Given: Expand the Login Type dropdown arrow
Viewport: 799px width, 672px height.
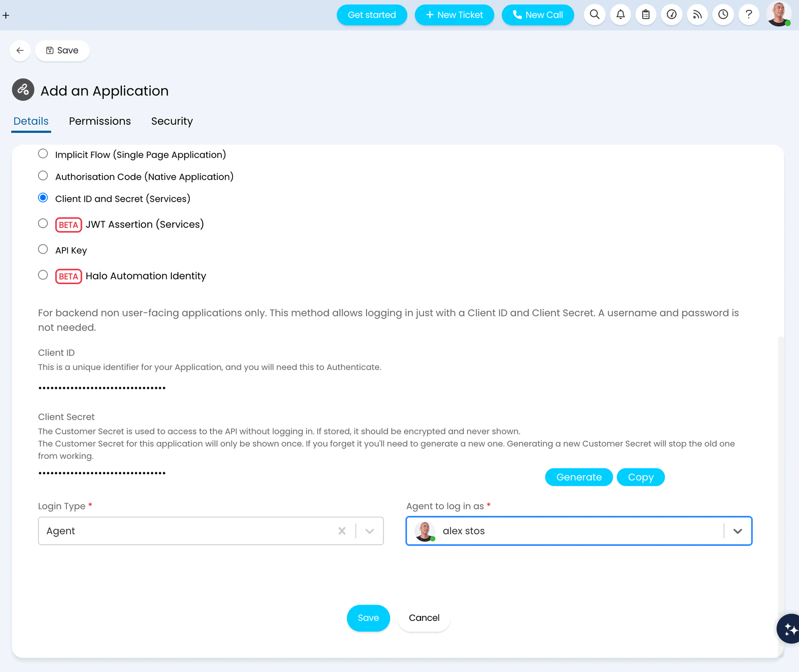Looking at the screenshot, I should (370, 531).
